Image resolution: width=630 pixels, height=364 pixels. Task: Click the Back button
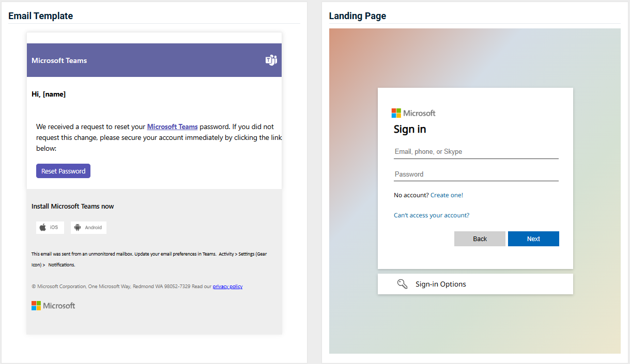(x=480, y=239)
